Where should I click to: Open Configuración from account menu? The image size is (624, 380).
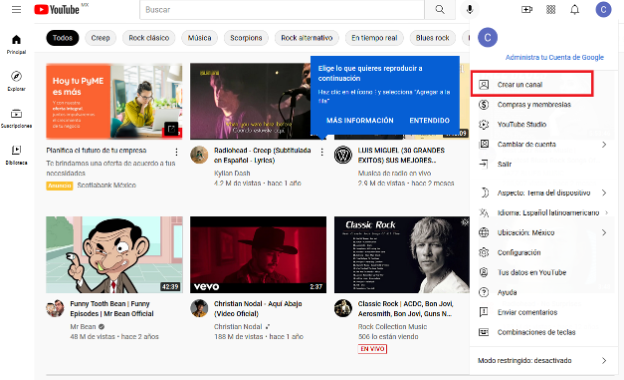click(x=544, y=252)
